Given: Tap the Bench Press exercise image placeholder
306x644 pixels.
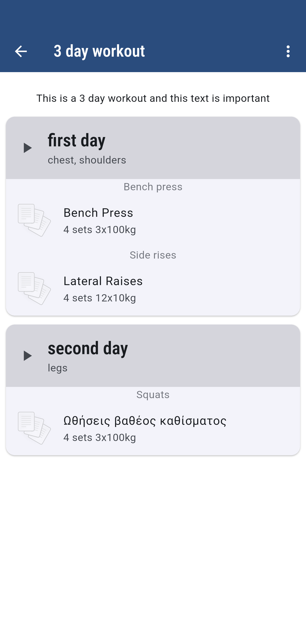Looking at the screenshot, I should pos(34,220).
